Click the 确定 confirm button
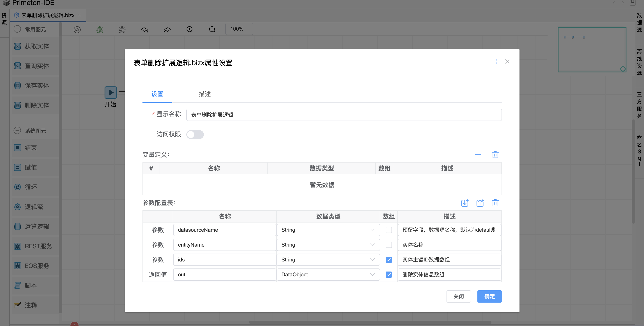The height and width of the screenshot is (326, 644). click(489, 296)
